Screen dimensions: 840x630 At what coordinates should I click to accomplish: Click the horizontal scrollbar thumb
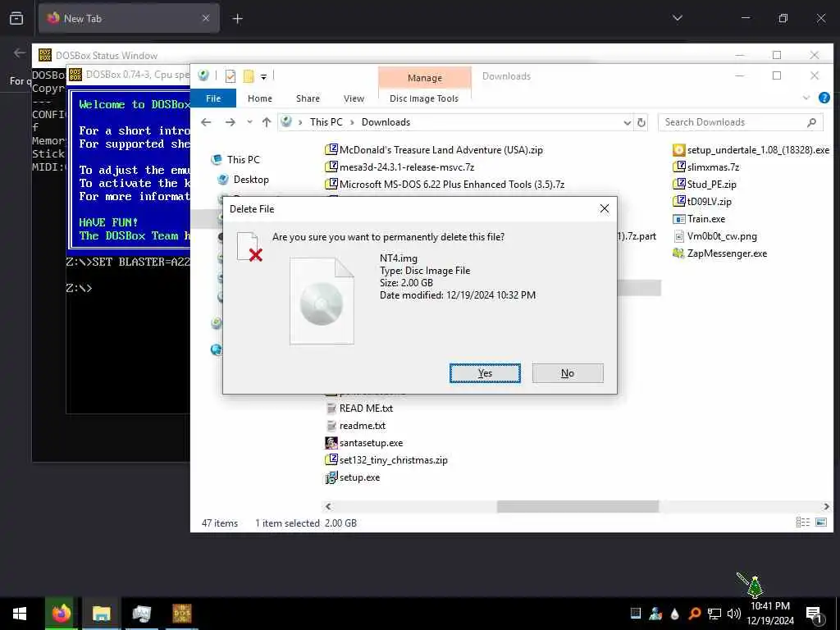pos(577,507)
